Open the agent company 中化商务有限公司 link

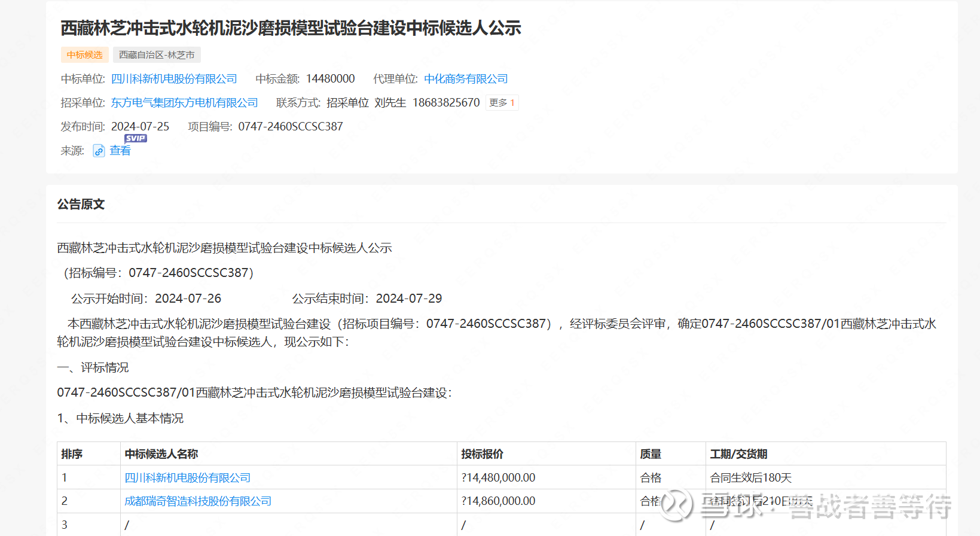pos(466,79)
